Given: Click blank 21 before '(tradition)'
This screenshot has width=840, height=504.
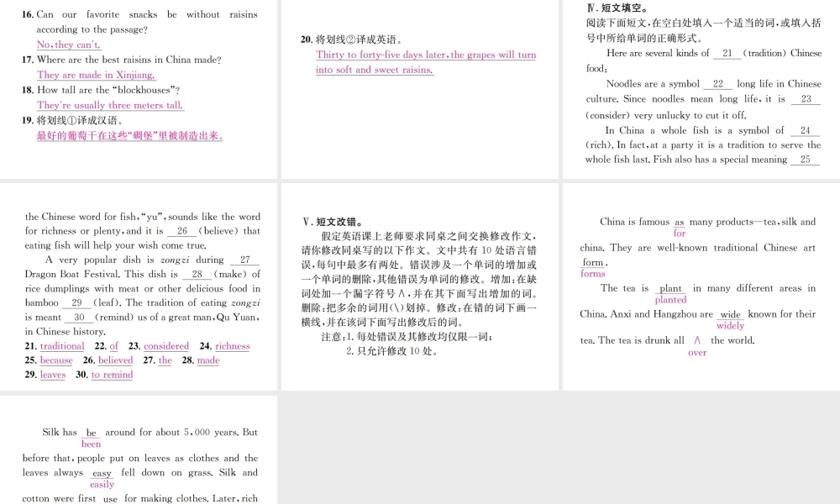Looking at the screenshot, I should [x=727, y=53].
